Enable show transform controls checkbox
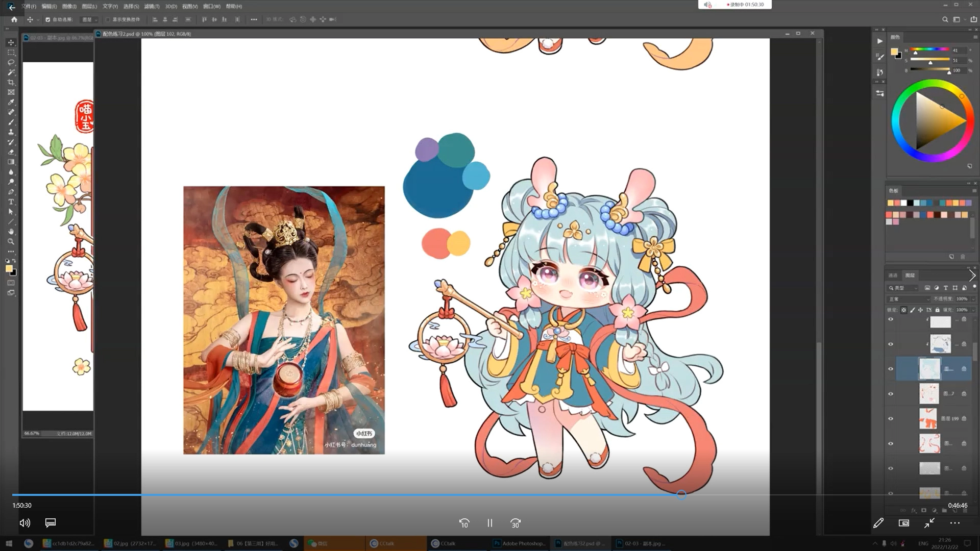 click(108, 19)
